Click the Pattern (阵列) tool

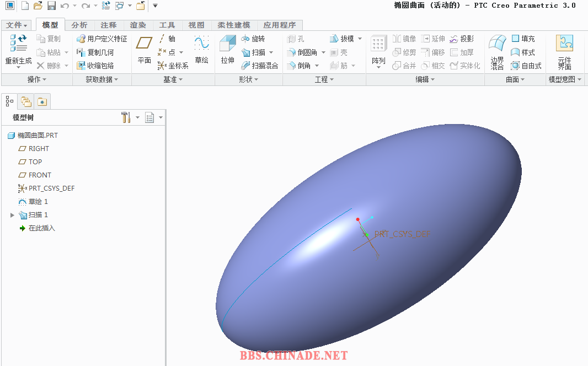click(378, 51)
